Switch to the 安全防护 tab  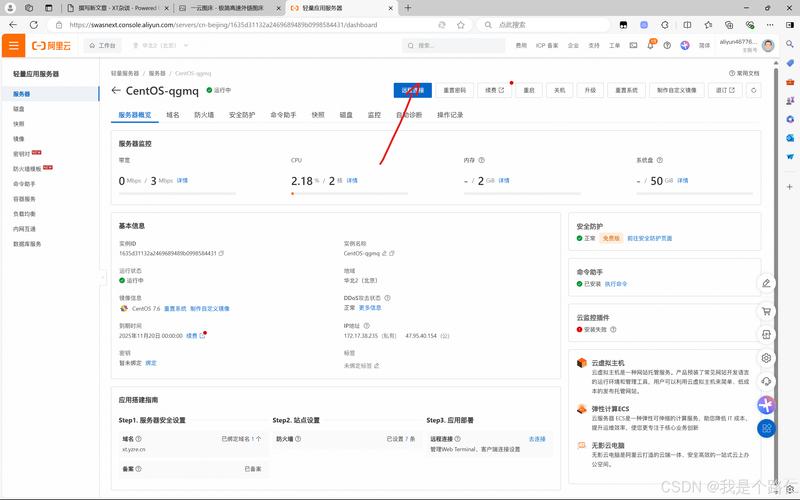242,115
